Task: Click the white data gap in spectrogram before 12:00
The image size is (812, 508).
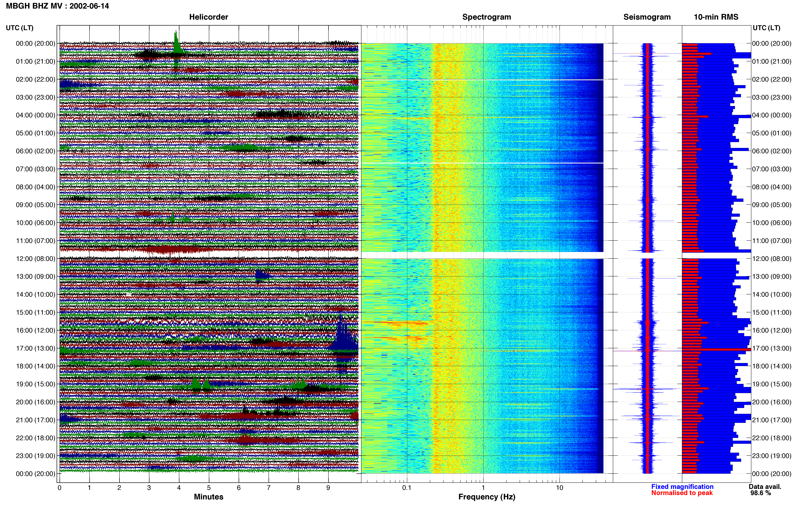Action: (482, 255)
